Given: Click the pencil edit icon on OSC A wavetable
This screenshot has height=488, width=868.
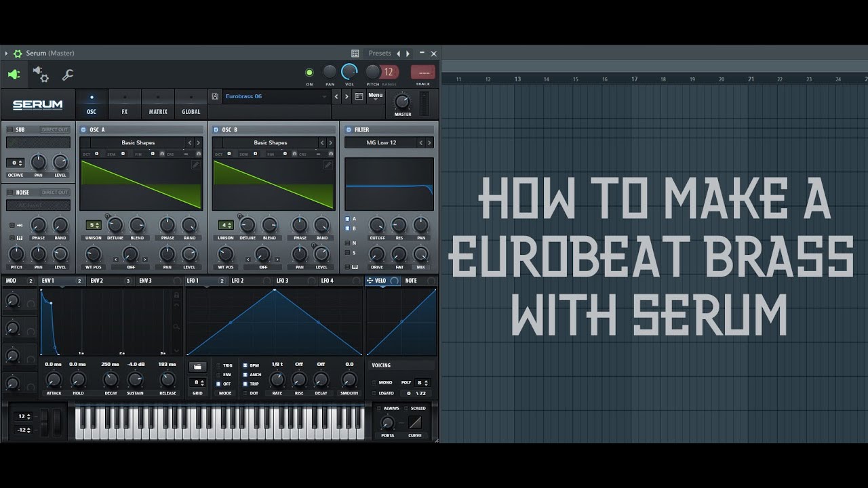Looking at the screenshot, I should click(195, 165).
